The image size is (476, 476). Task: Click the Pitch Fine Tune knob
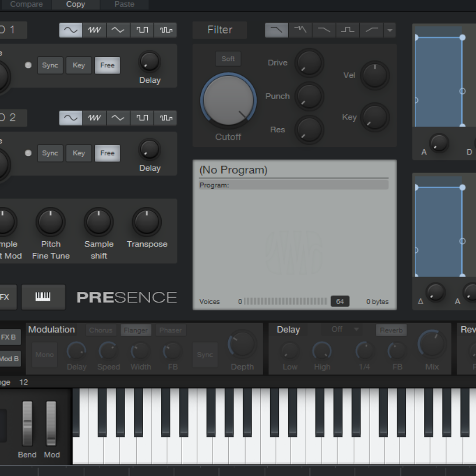(x=51, y=222)
